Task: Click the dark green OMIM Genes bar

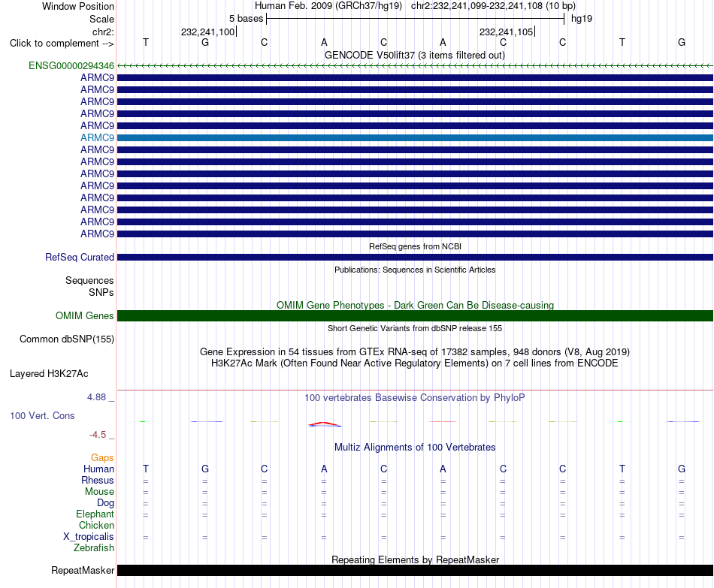Action: pyautogui.click(x=416, y=316)
